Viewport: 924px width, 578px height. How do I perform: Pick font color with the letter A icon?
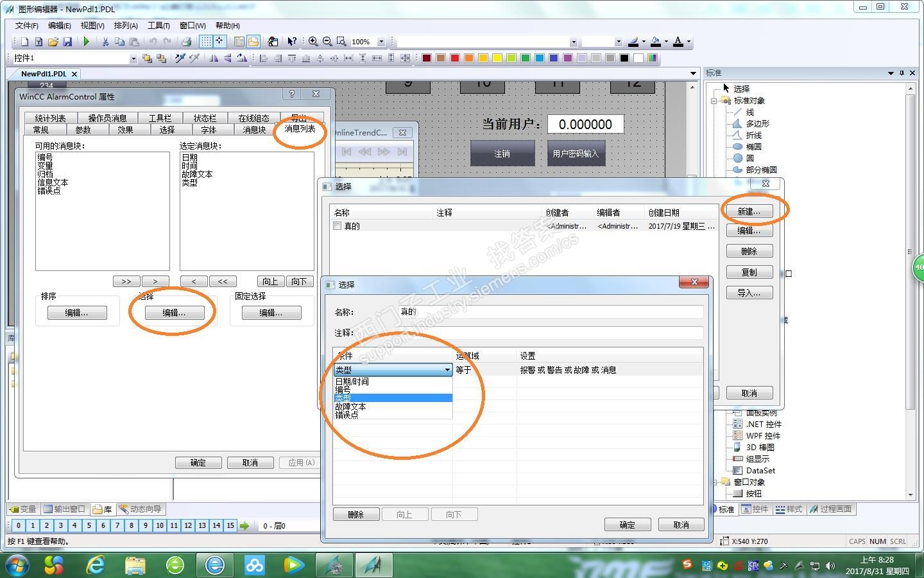[678, 42]
